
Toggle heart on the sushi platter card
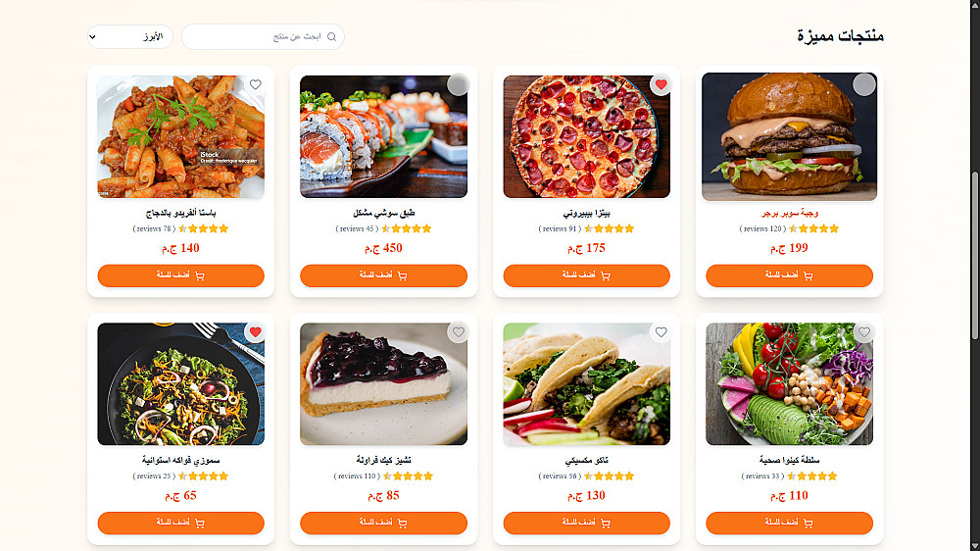[458, 84]
